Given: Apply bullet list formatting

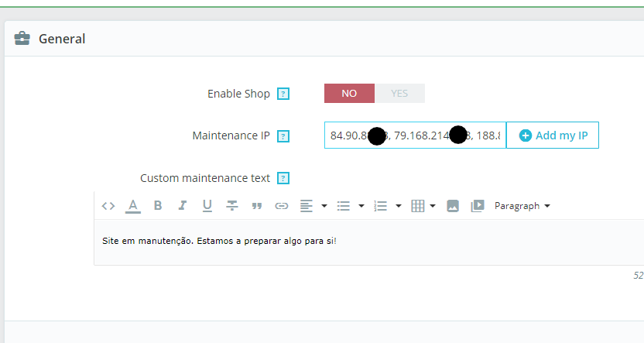Looking at the screenshot, I should click(x=344, y=206).
